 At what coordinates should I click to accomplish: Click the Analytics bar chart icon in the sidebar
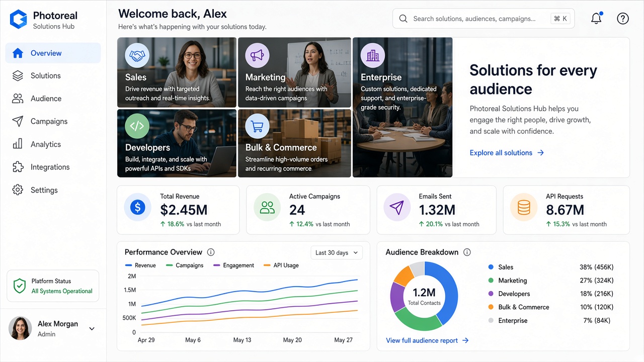(18, 144)
